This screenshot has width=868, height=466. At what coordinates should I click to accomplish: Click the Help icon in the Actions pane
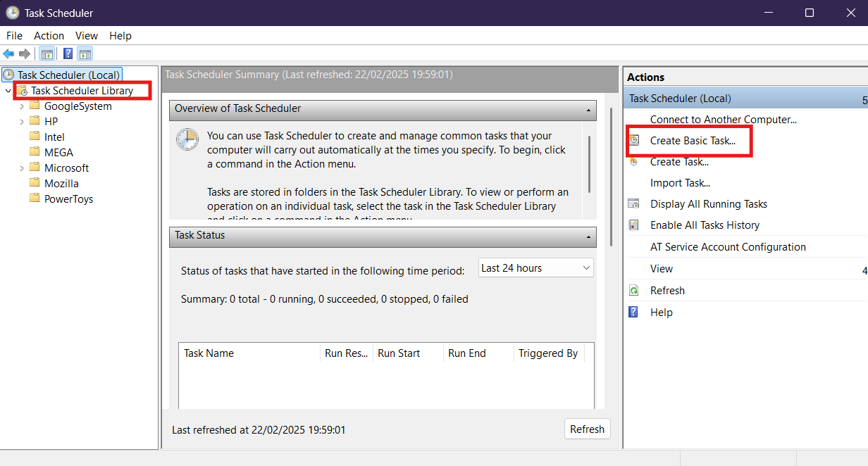point(634,312)
